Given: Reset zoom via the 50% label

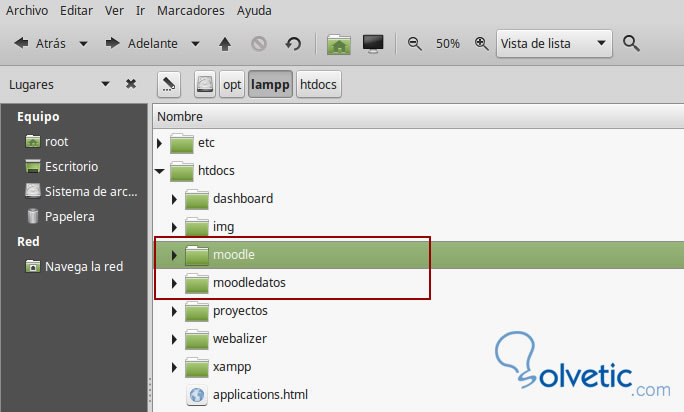Looking at the screenshot, I should pos(448,44).
